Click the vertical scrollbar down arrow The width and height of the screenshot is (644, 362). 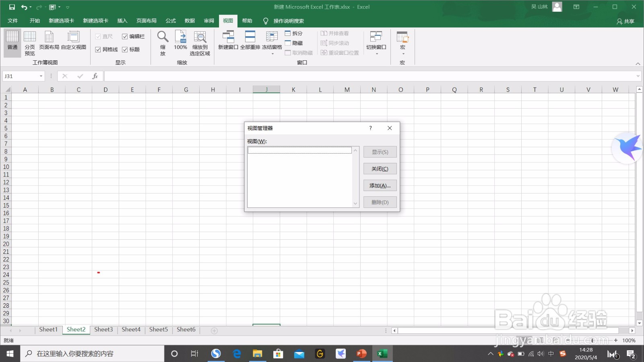(x=639, y=323)
